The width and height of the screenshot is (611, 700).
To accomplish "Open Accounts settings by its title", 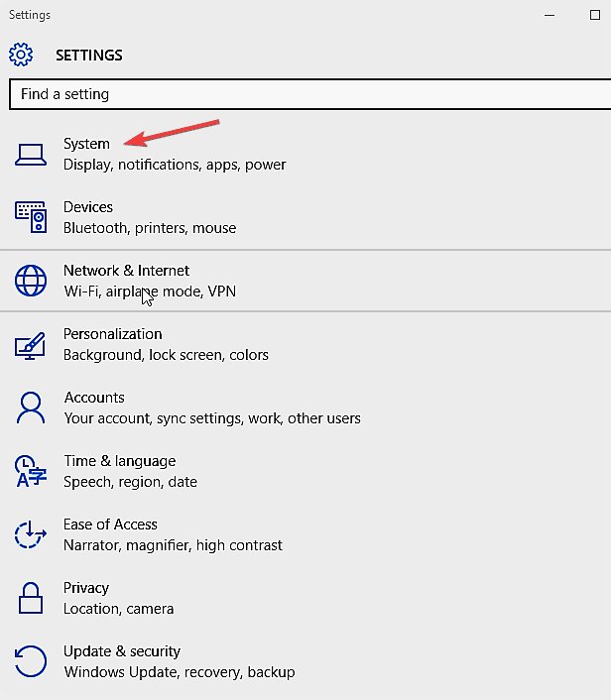I will point(94,398).
